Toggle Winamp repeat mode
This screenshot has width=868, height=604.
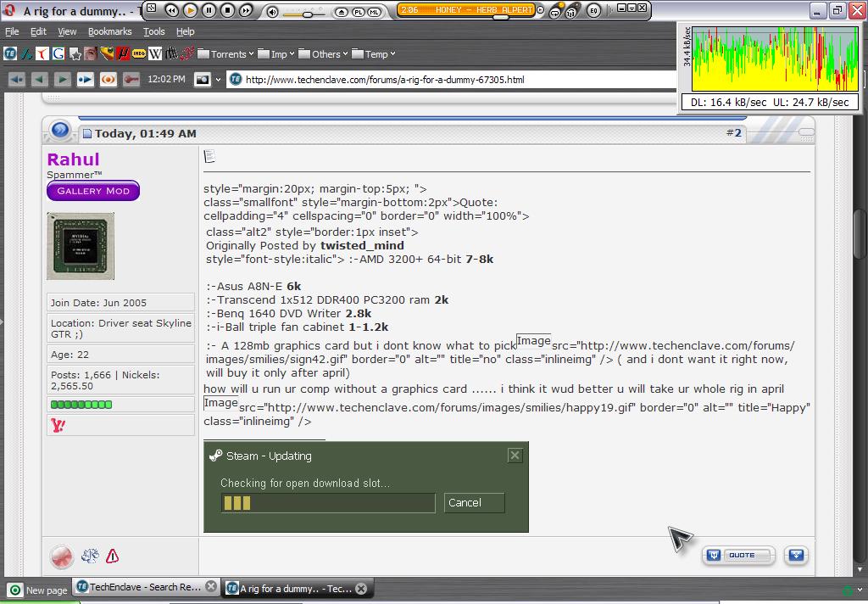tap(554, 12)
